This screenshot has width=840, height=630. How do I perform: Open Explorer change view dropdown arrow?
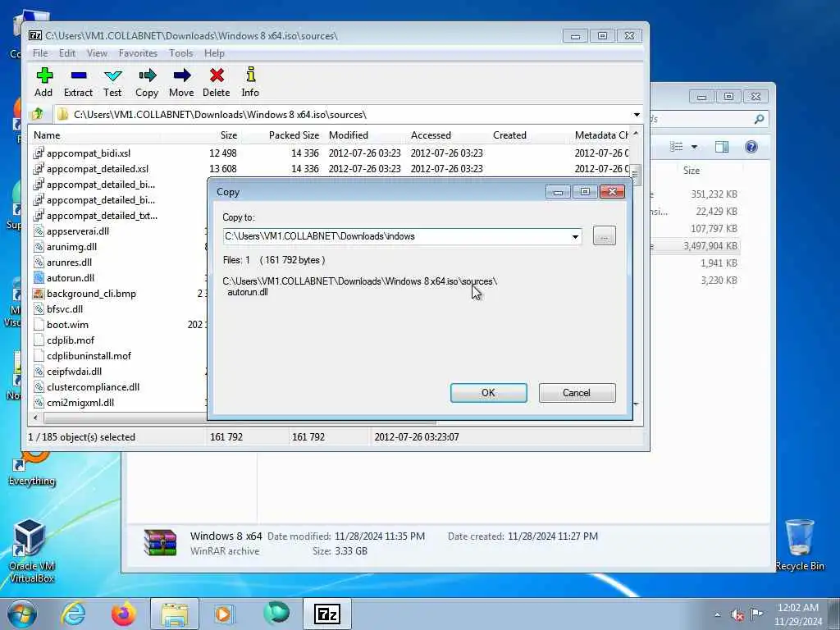point(694,147)
